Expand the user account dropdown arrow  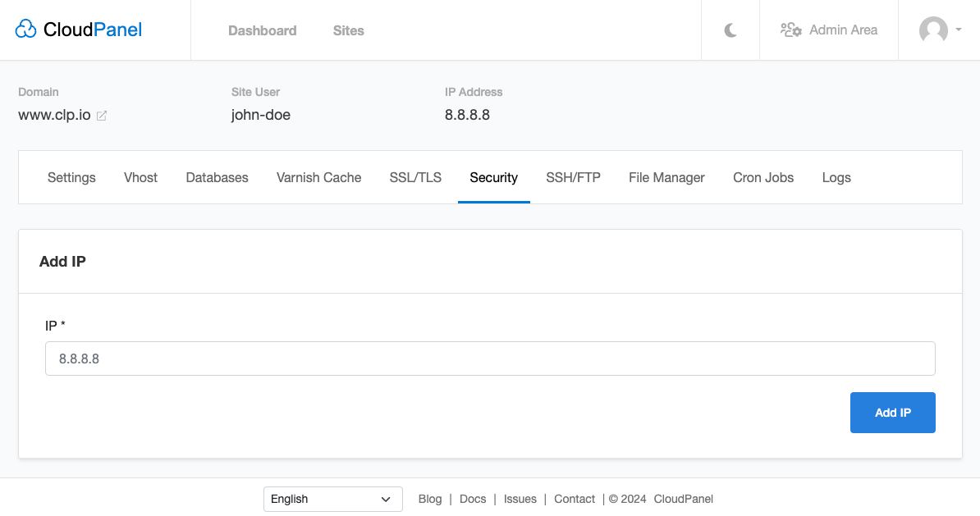pos(958,30)
